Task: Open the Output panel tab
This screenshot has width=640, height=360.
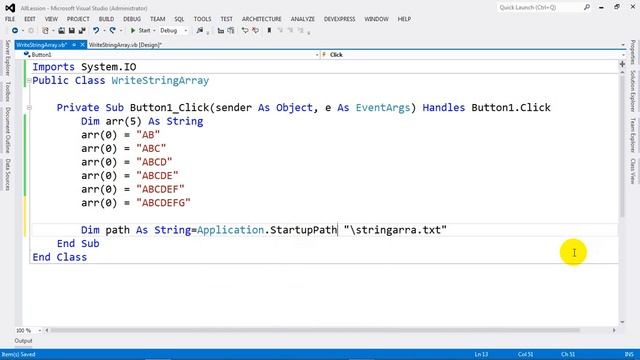Action: coord(23,341)
